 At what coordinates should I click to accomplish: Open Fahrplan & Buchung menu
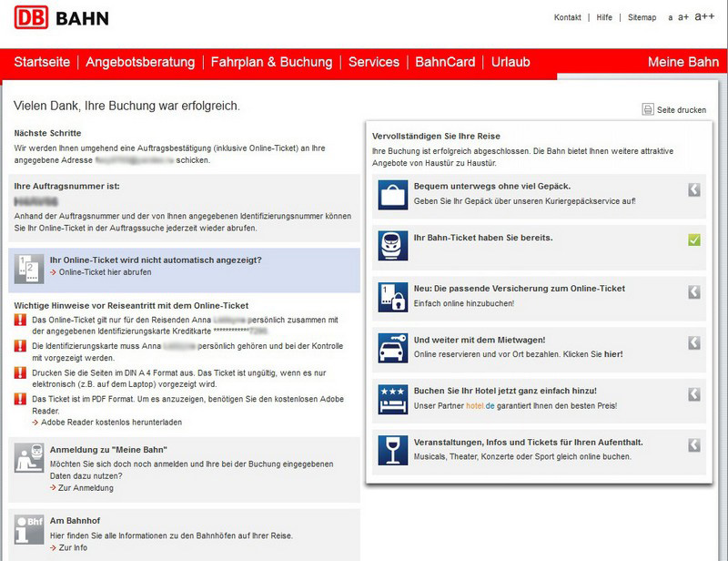click(x=271, y=62)
